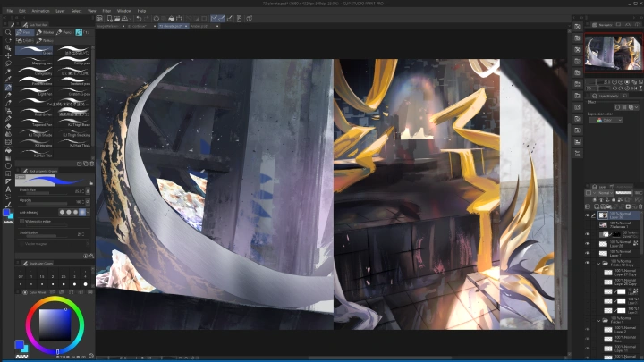Viewport: 644px width, 362px height.
Task: Open the Animation menu
Action: 40,11
